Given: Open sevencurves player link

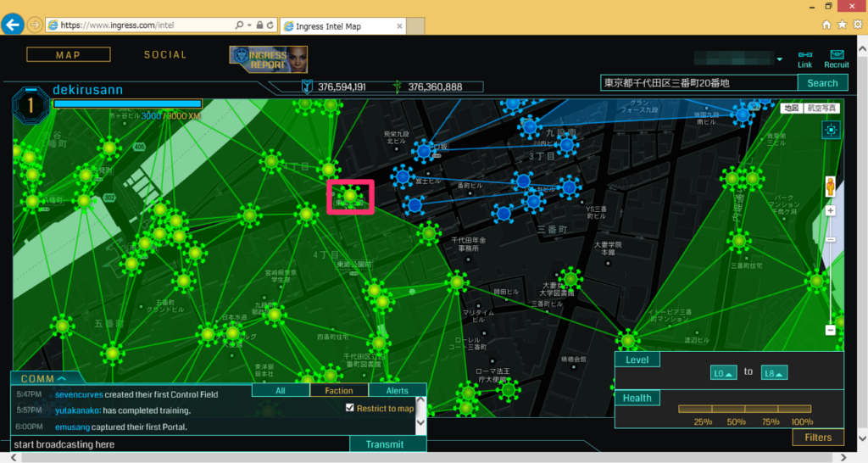Looking at the screenshot, I should (x=79, y=394).
